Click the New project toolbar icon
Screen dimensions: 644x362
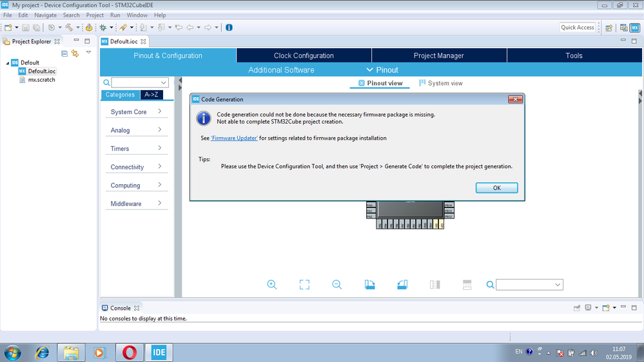(8, 28)
